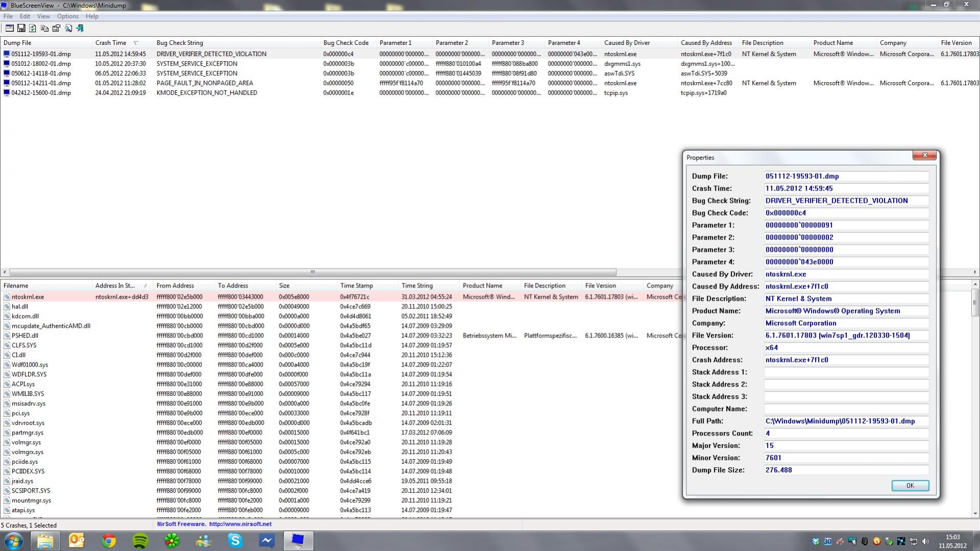
Task: Select the ntoskrnl.exe row in driver list
Action: pos(341,297)
